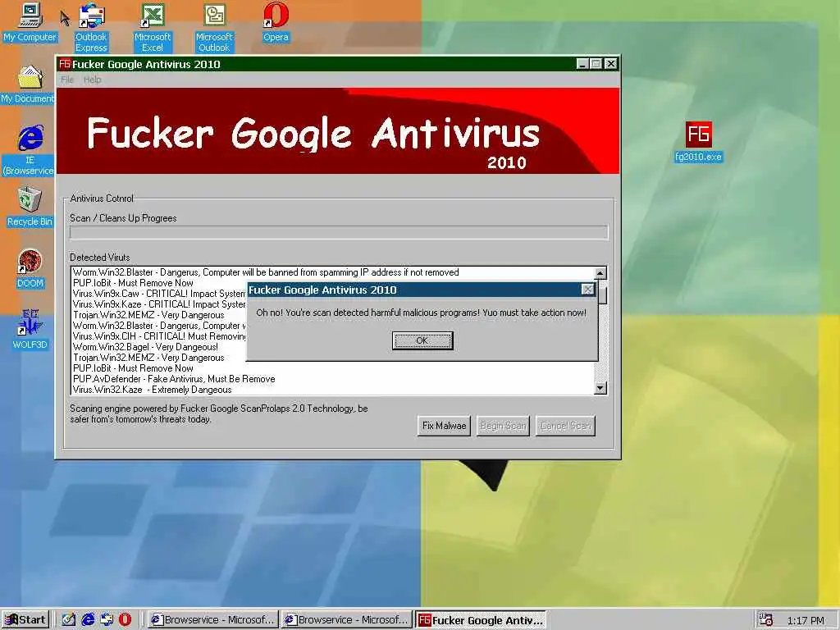
Task: Click OK in the warning dialog
Action: pyautogui.click(x=422, y=340)
